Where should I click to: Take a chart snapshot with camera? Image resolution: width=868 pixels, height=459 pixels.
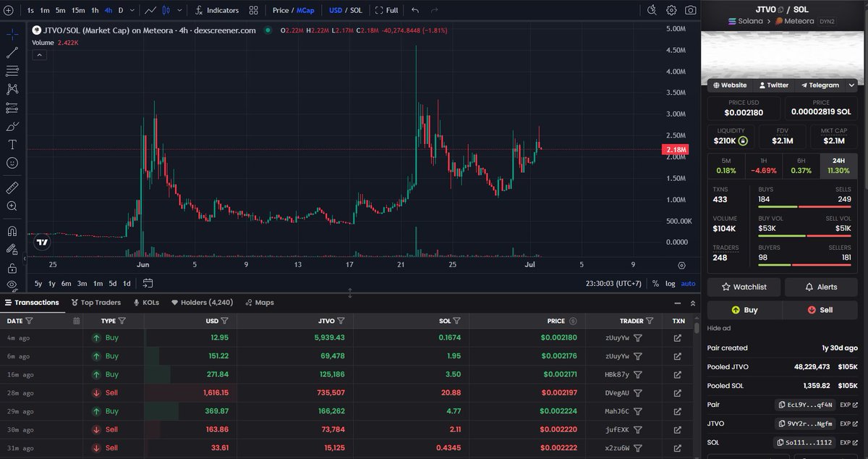point(691,10)
